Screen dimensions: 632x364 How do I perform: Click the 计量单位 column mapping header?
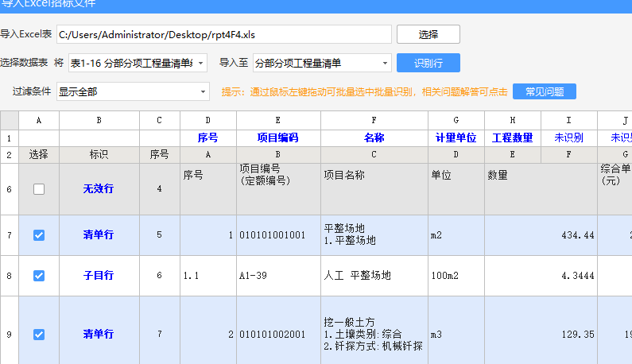click(x=456, y=137)
